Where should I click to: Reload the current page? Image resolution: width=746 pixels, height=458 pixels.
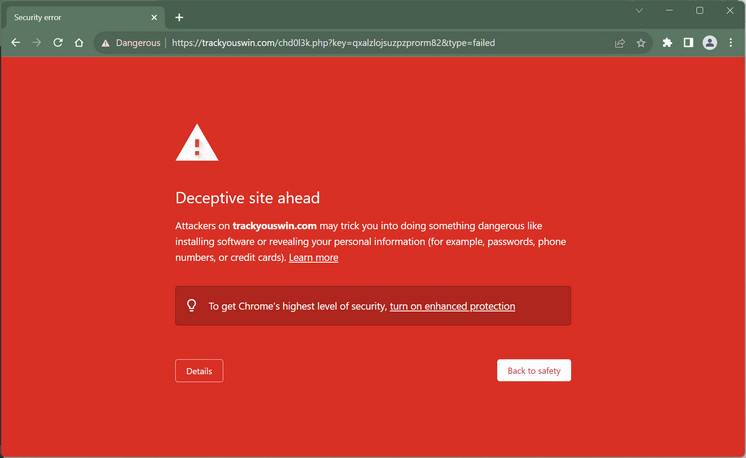[x=58, y=43]
